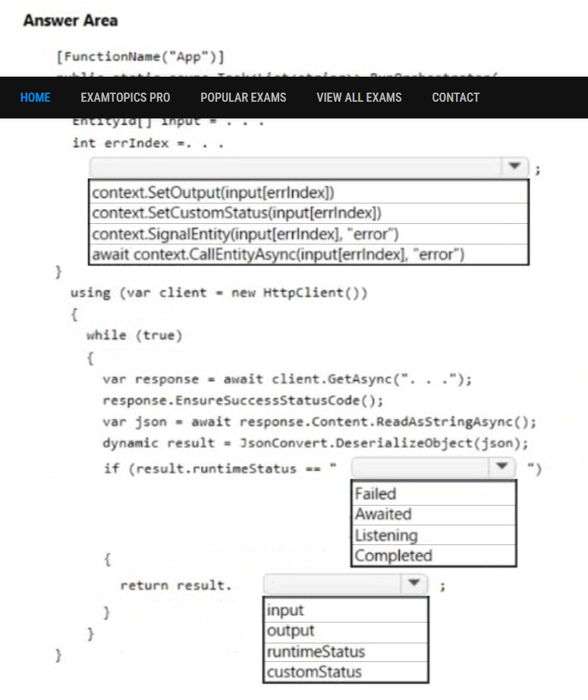Screen dimensions: 588x700
Task: Open the EXAMTOPICS PRO menu item
Action: coord(125,97)
